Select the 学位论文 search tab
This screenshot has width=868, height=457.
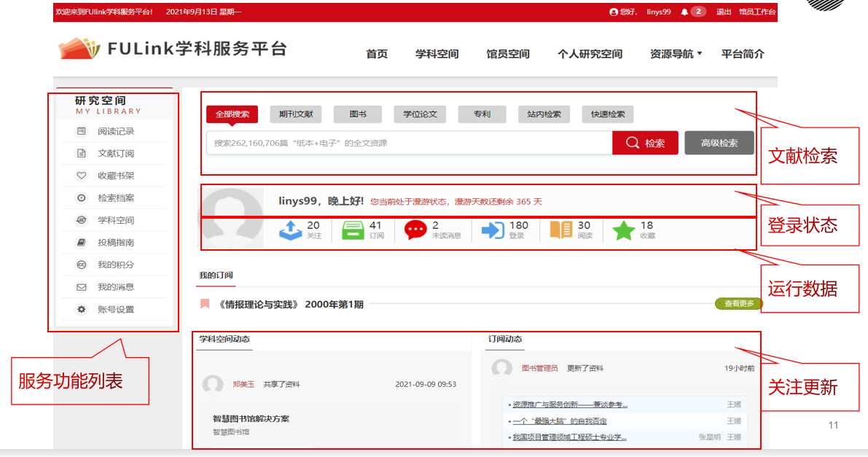tap(420, 114)
